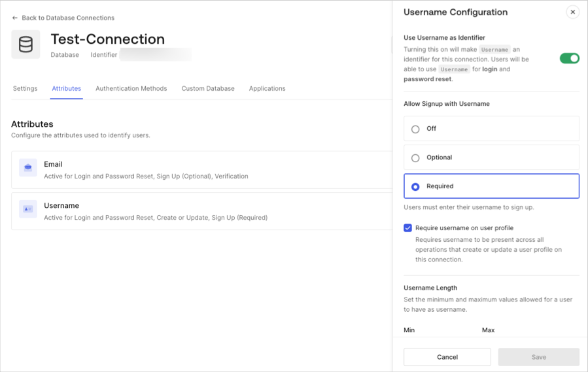Click the Identifier label under Test-Connection

pos(104,55)
